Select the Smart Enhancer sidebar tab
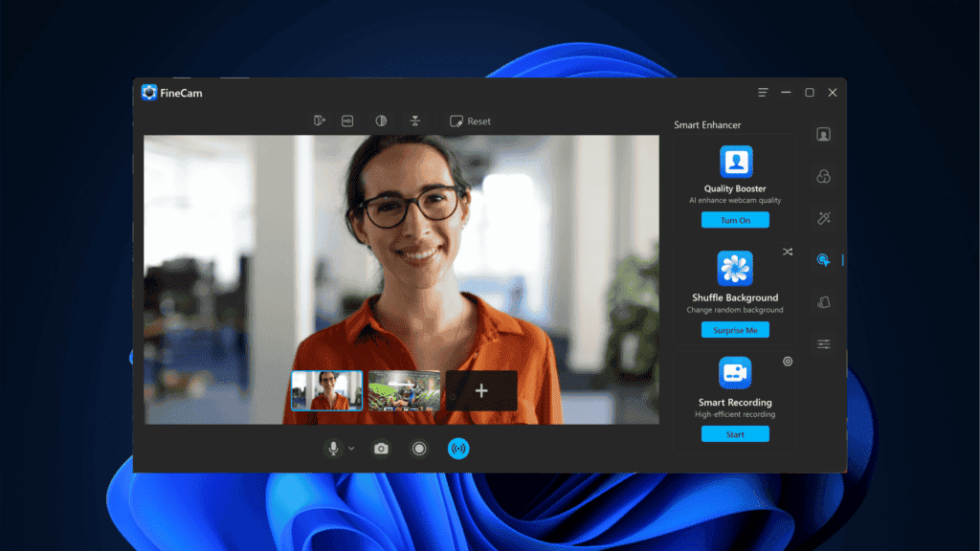The width and height of the screenshot is (980, 551). coord(824,260)
